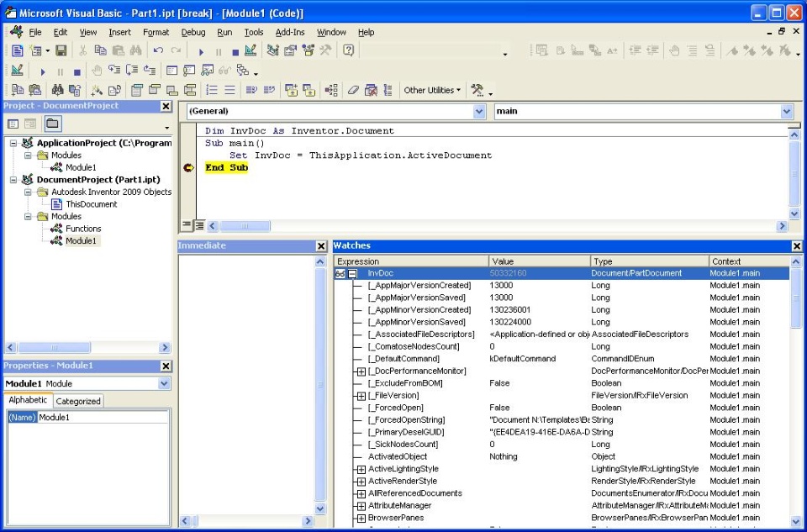
Task: Click Step Over icon in Debug toolbar
Action: click(132, 71)
